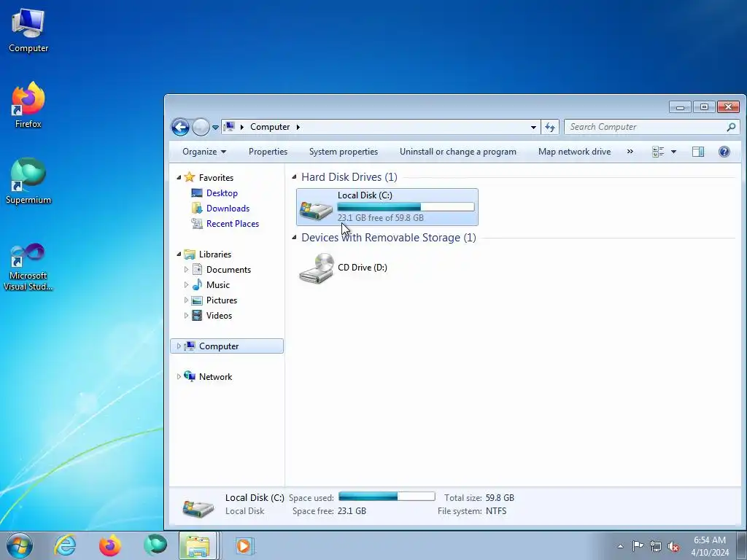
Task: Expand the Pictures library
Action: (186, 300)
